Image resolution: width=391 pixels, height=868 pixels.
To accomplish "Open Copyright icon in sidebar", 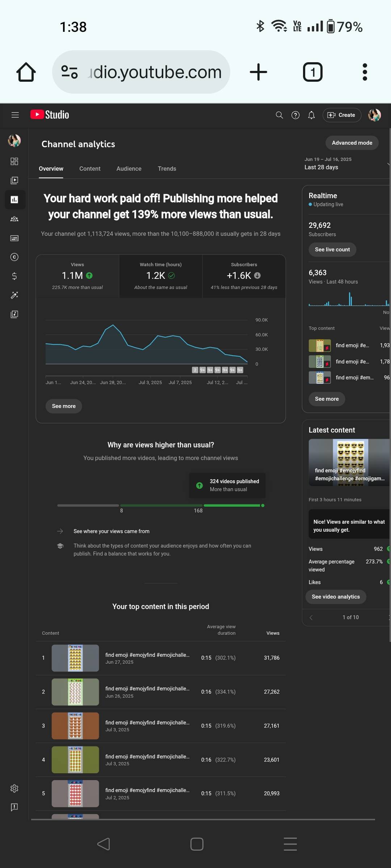I will coord(14,257).
